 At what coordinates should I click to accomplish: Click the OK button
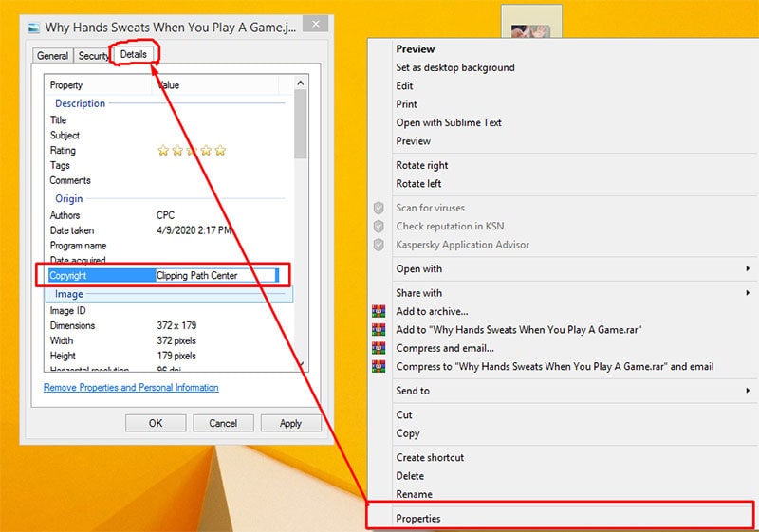[156, 423]
